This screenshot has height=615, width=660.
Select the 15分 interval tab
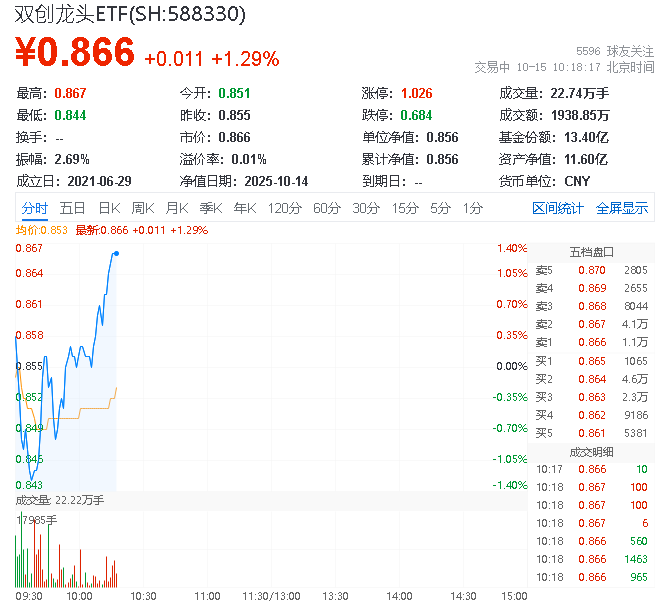405,208
